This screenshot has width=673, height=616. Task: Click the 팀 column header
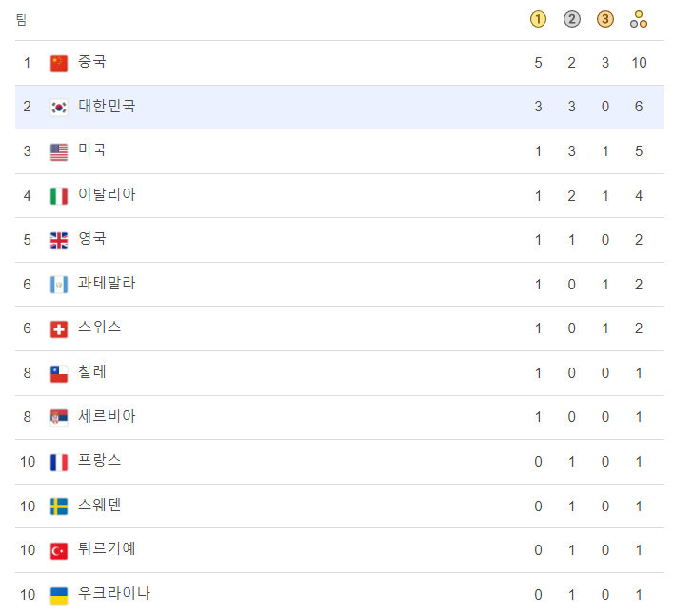pos(21,20)
